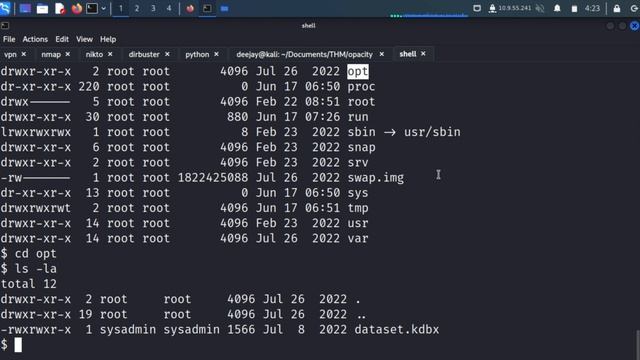Click the '$ ls -la' command line
The image size is (640, 360).
(29, 269)
